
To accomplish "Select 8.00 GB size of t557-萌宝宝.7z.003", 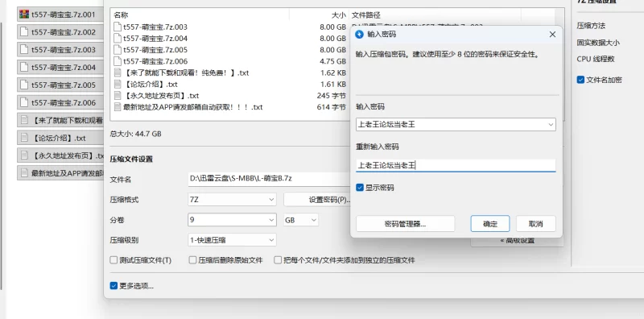I will click(332, 27).
